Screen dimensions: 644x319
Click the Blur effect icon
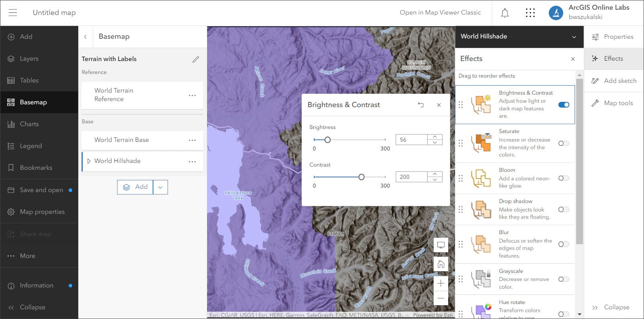(x=481, y=244)
